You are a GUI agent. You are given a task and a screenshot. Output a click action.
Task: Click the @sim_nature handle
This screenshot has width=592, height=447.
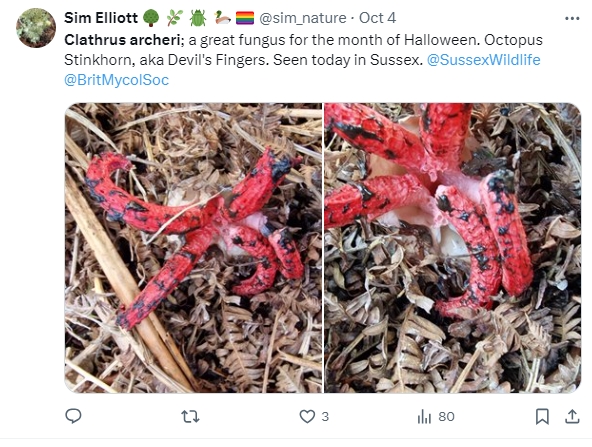pyautogui.click(x=303, y=18)
